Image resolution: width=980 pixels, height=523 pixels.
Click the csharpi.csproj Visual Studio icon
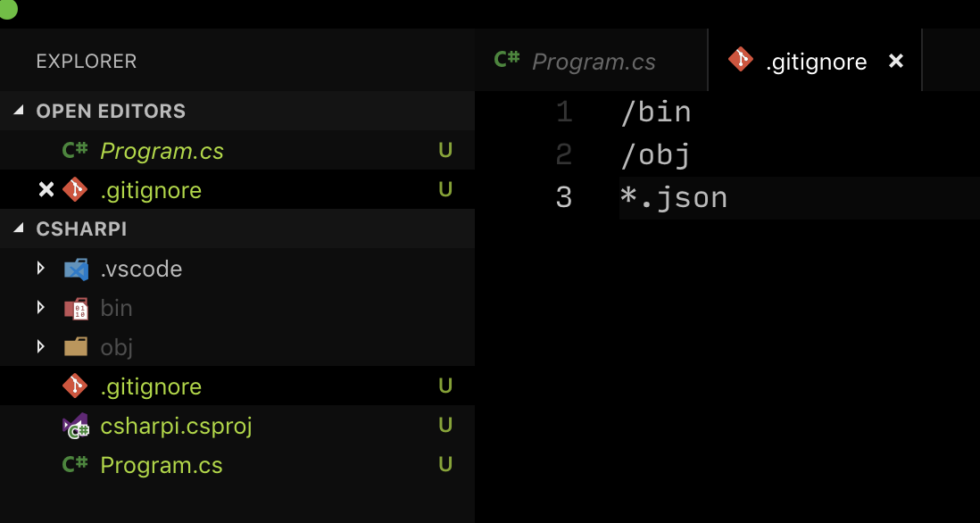(76, 427)
